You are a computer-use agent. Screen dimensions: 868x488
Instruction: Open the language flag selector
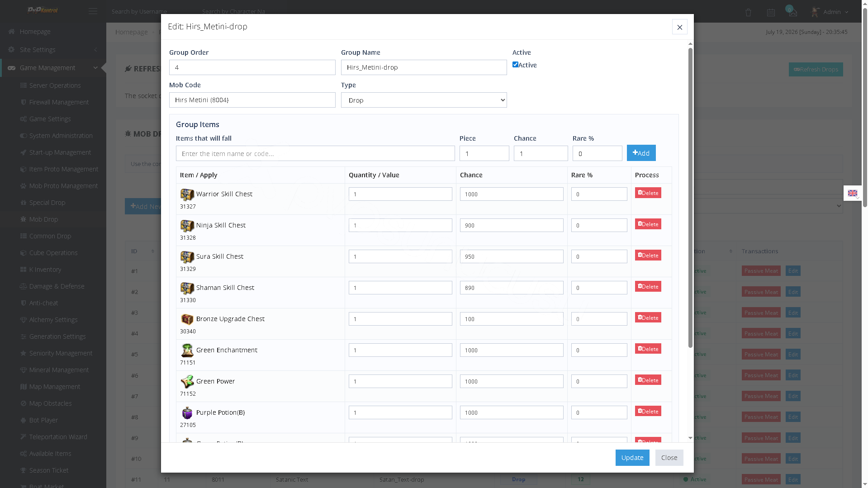(x=853, y=194)
